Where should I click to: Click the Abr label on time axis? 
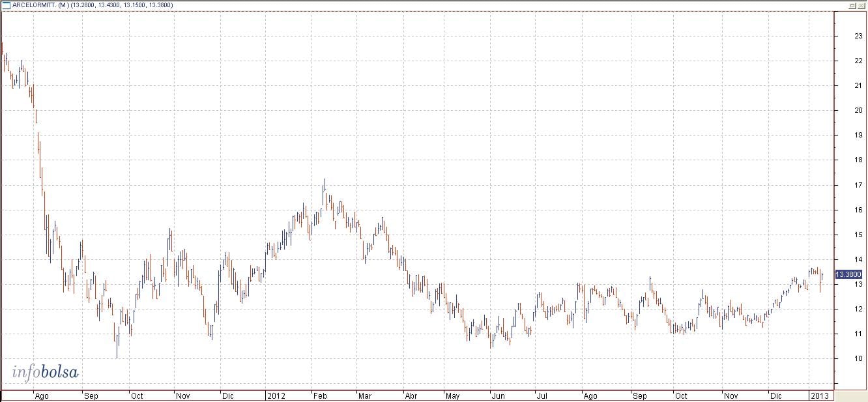411,395
